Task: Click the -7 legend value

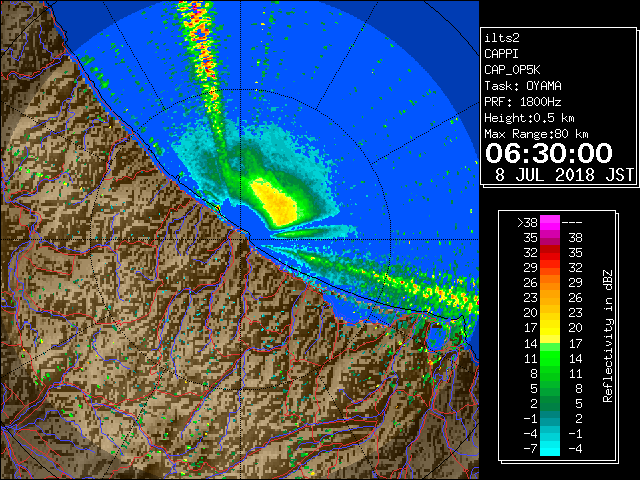Action: [531, 448]
